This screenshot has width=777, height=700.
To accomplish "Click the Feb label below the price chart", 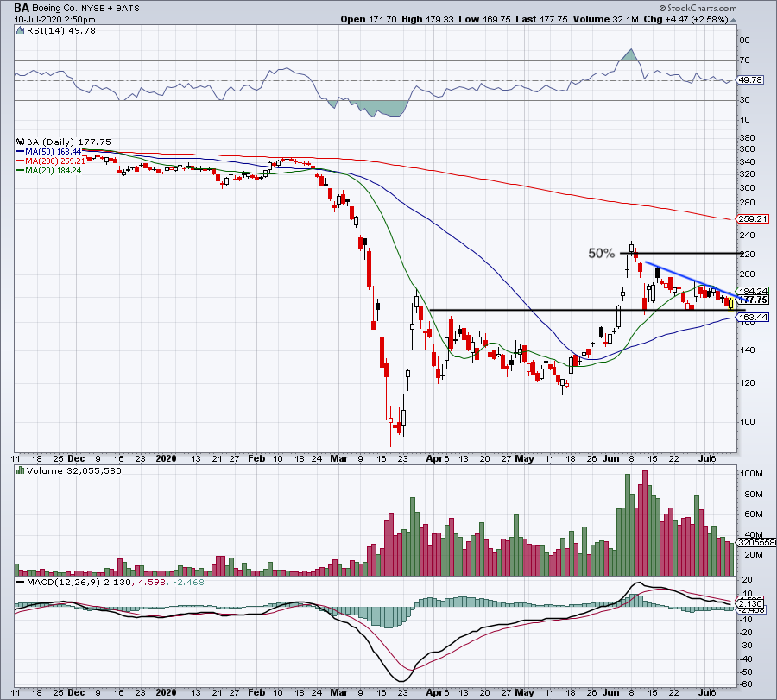I will [x=256, y=458].
